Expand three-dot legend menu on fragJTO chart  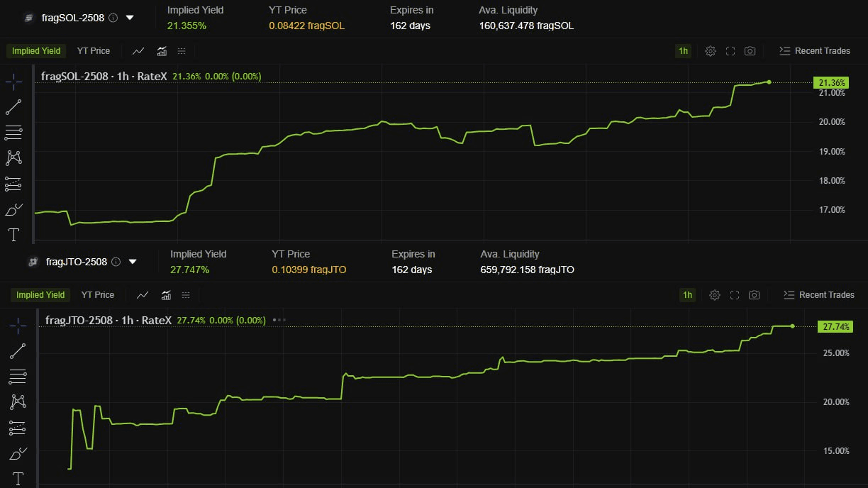(279, 320)
